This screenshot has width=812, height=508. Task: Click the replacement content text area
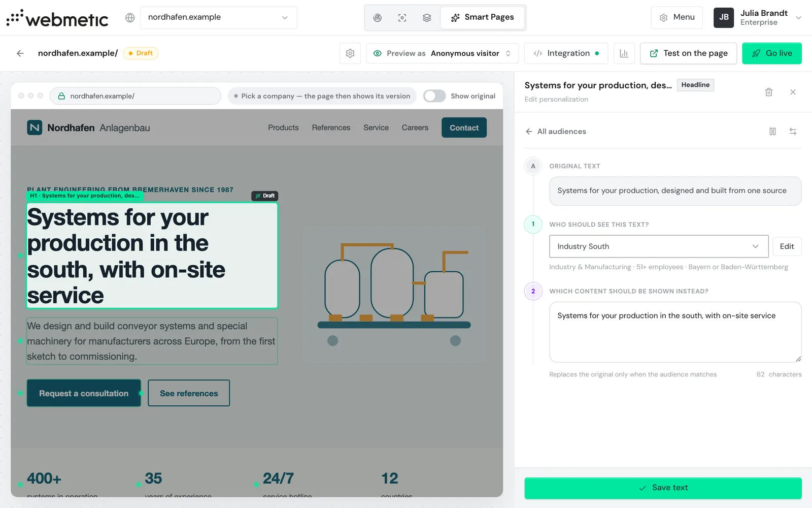[675, 332]
